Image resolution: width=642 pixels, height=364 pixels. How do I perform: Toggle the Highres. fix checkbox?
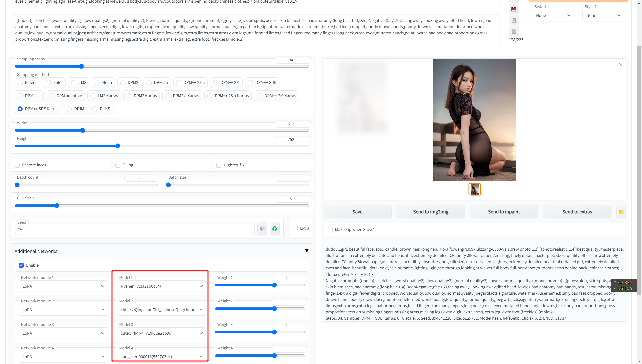(219, 165)
